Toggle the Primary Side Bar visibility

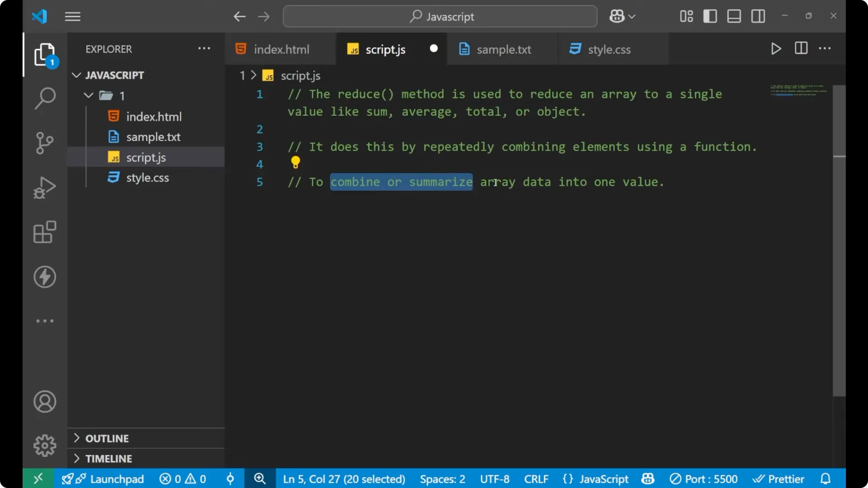(710, 16)
